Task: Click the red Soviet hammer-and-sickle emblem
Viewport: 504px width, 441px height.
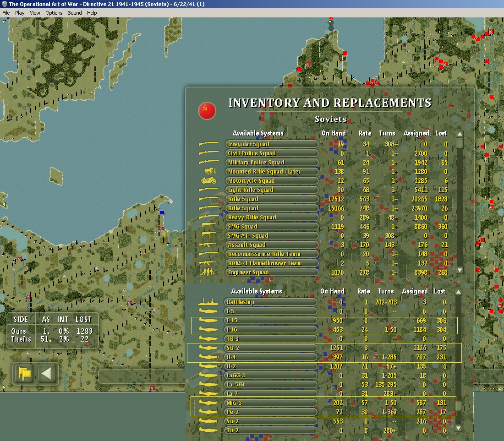Action: (x=207, y=111)
